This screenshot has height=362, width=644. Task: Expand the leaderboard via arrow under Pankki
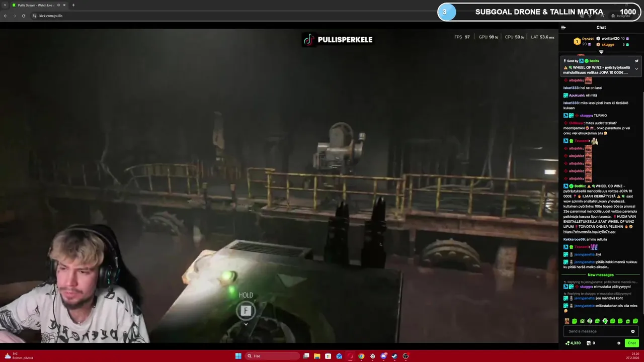(x=601, y=51)
